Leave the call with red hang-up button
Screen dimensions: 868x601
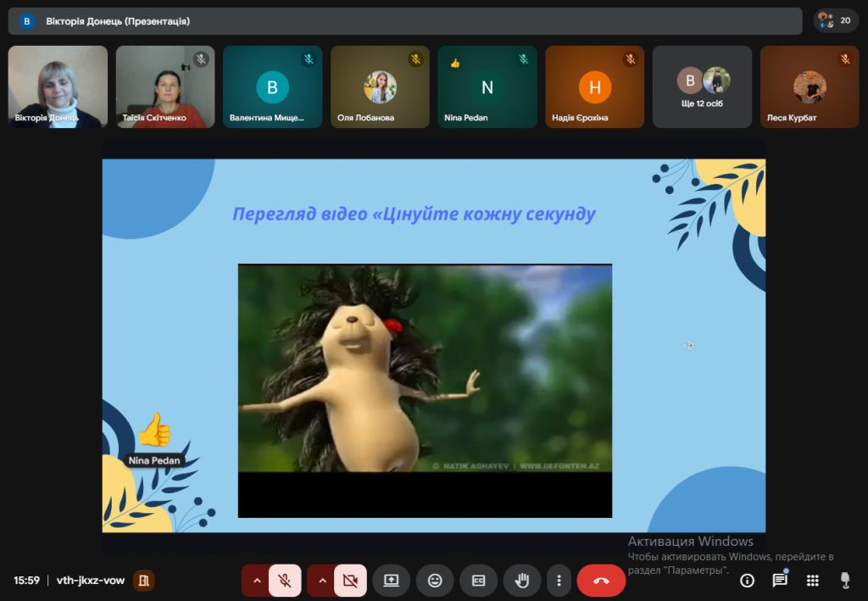pos(601,581)
